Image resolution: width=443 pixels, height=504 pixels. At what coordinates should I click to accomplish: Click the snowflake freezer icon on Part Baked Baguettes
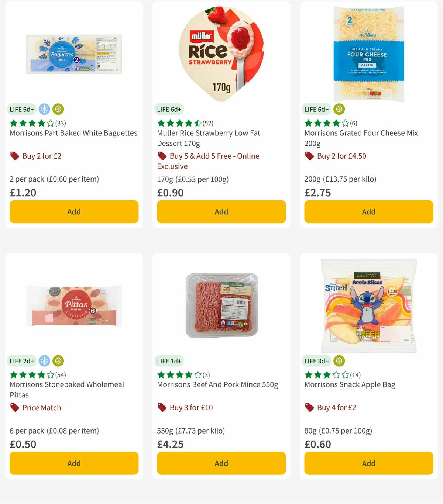(x=45, y=109)
